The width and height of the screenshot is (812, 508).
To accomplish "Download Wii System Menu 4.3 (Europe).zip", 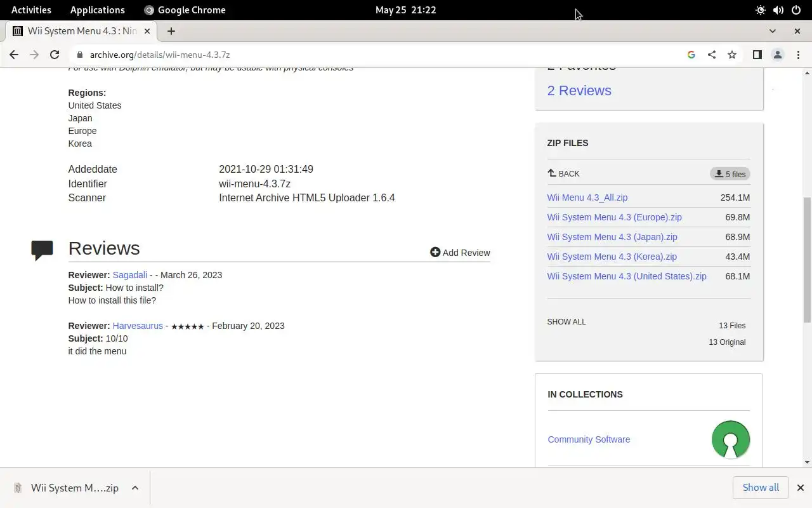I will [x=614, y=217].
